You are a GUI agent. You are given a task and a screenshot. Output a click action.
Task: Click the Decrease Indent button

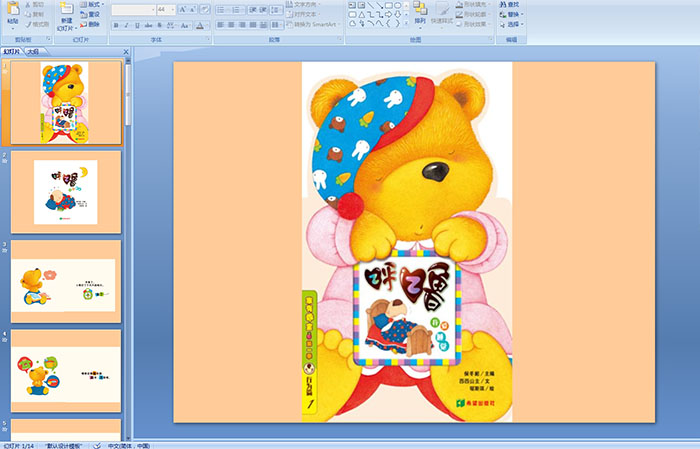[253, 10]
